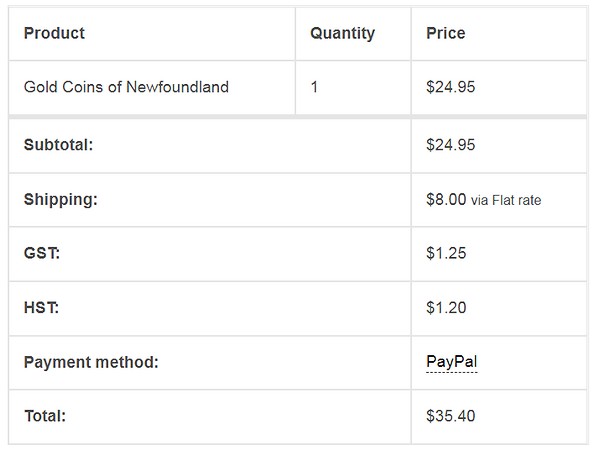The height and width of the screenshot is (456, 600).
Task: Click the Shipping label
Action: point(60,200)
